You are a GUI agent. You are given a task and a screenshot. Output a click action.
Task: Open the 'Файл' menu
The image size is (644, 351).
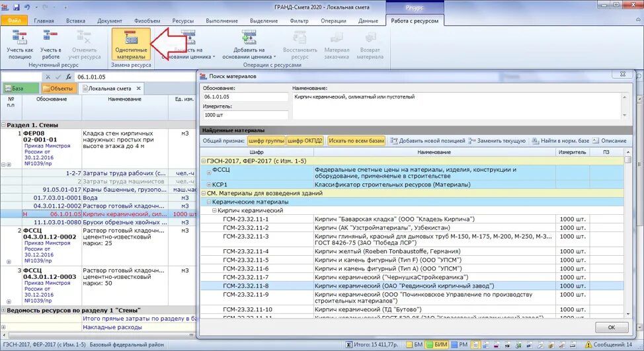pyautogui.click(x=14, y=20)
